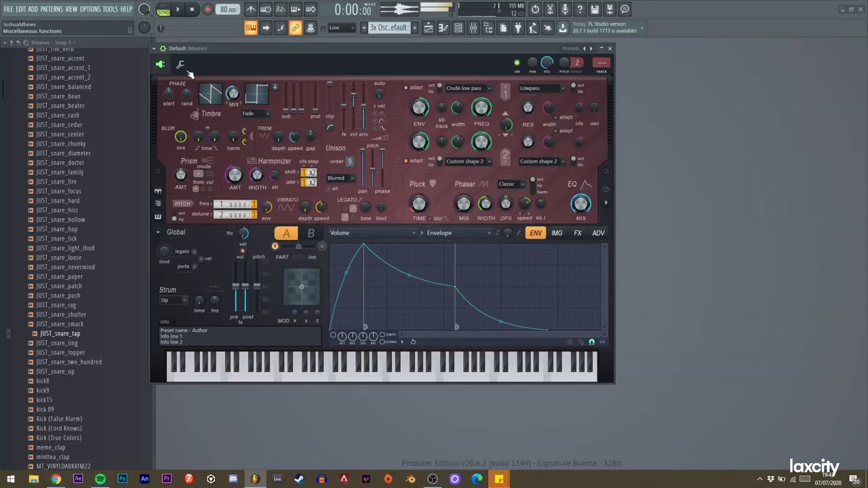Screen dimensions: 868x488
Task: Open the OPTIONS menu
Action: click(90, 9)
